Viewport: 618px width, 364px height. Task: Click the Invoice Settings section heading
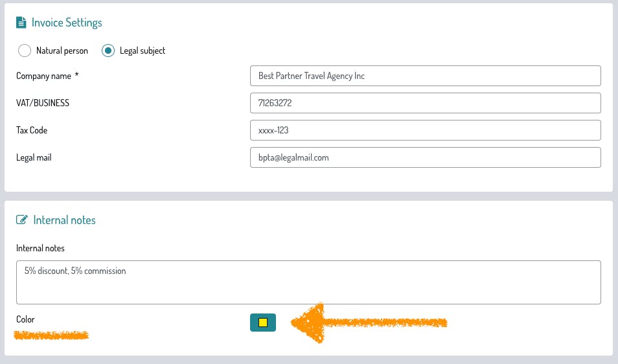pyautogui.click(x=67, y=23)
